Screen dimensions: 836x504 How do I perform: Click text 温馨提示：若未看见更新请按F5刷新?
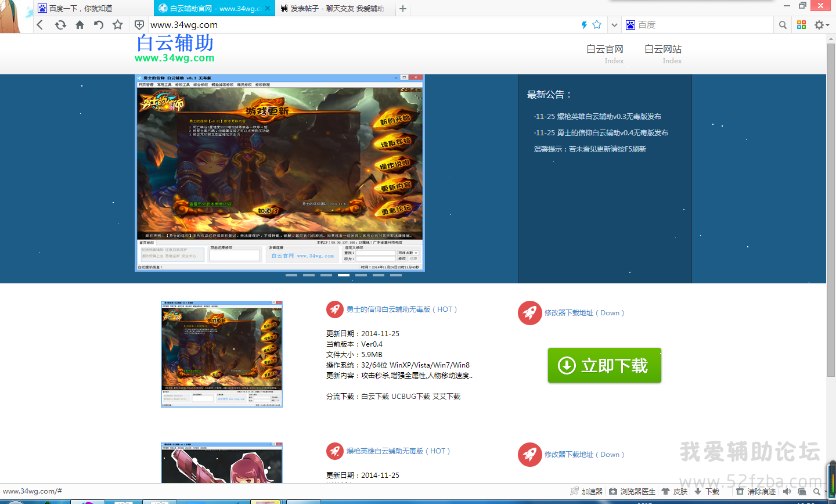[590, 149]
